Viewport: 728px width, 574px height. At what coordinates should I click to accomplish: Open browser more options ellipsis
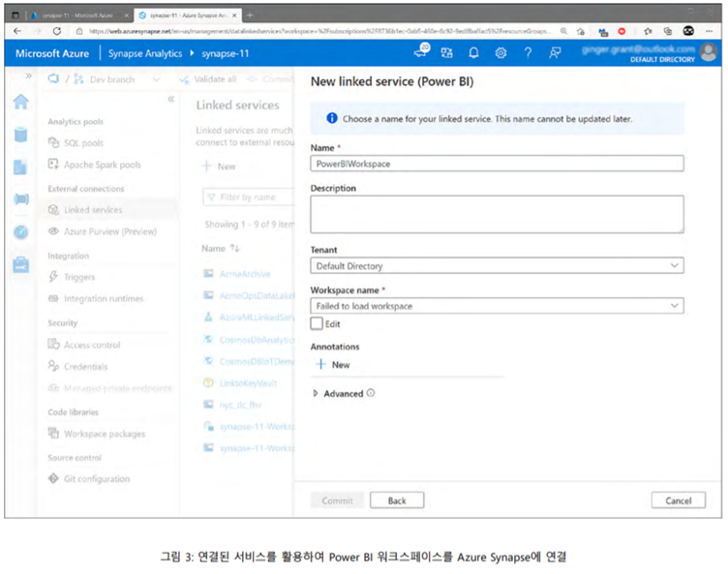(x=709, y=31)
